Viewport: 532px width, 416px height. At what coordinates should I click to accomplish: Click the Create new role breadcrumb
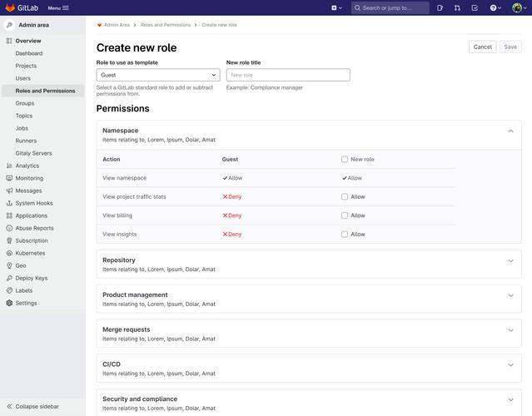[x=219, y=25]
